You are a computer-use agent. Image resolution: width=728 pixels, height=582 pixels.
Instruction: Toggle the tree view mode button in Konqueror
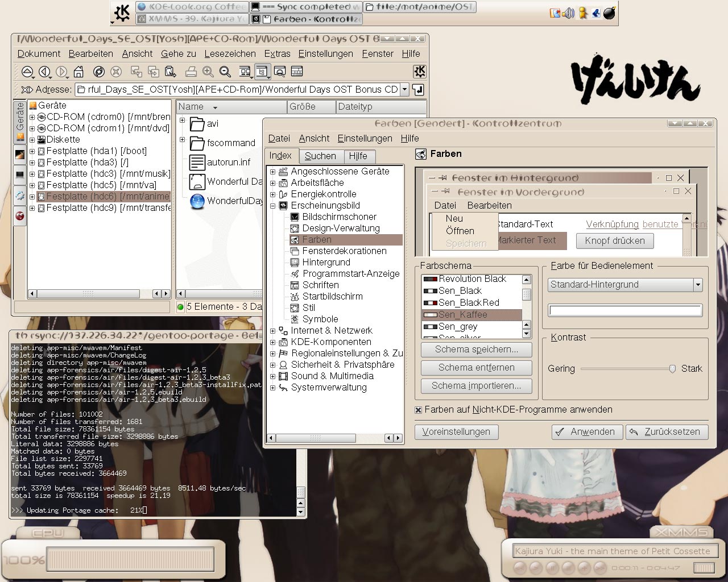tap(262, 72)
